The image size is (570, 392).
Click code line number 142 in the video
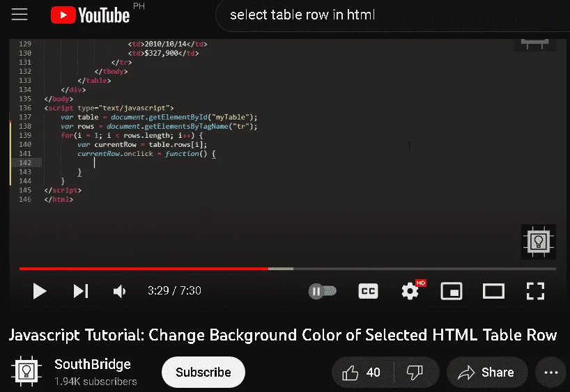tap(25, 162)
